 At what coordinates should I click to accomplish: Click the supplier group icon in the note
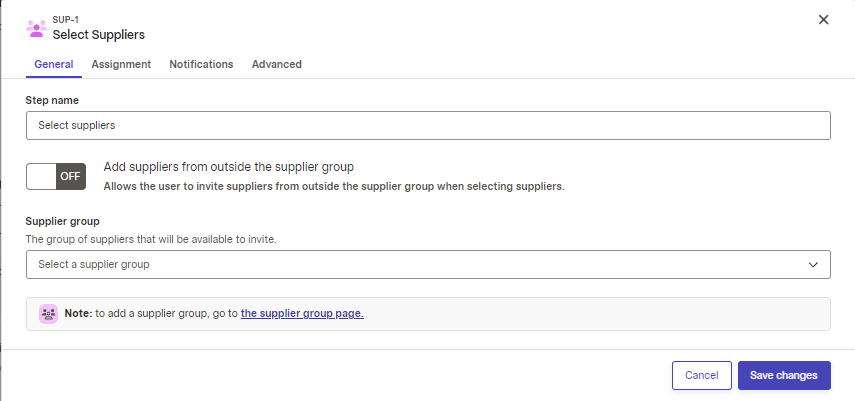pos(49,314)
